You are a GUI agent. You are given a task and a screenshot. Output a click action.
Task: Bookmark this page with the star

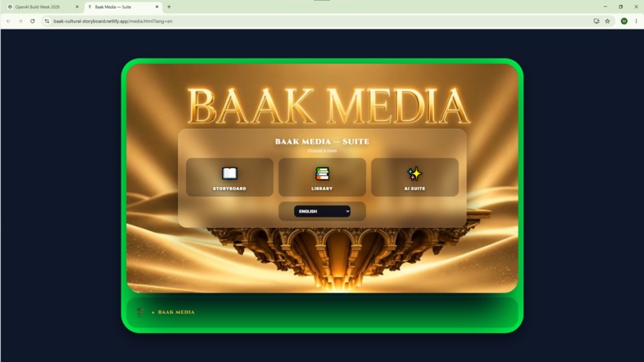point(607,21)
